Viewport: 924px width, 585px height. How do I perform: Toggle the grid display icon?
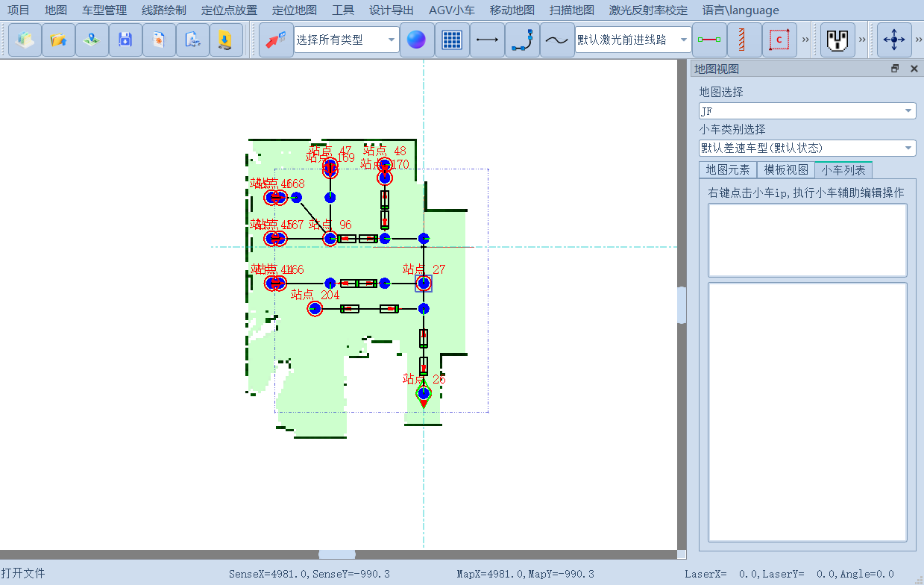[x=452, y=40]
